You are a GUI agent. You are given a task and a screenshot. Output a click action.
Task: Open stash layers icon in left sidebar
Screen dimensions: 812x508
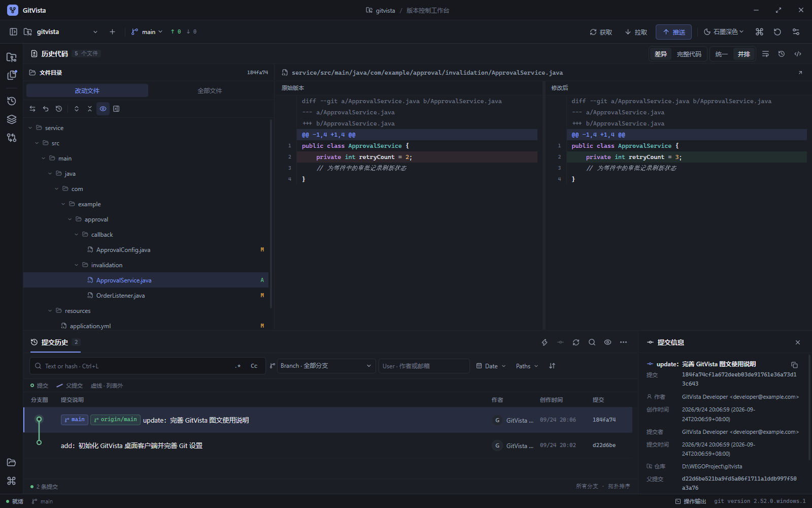pos(12,119)
